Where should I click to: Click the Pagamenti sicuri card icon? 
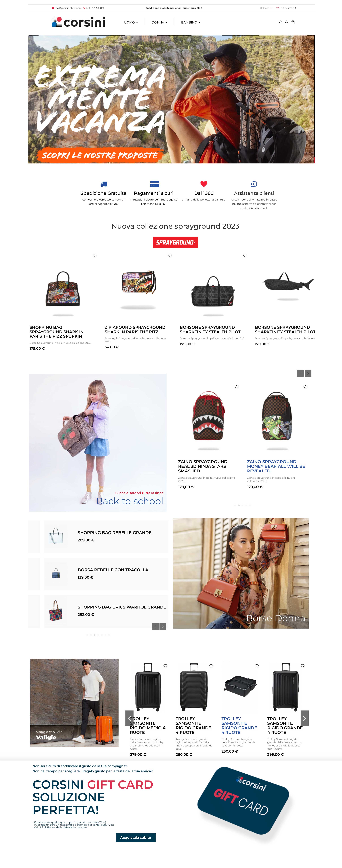(154, 184)
